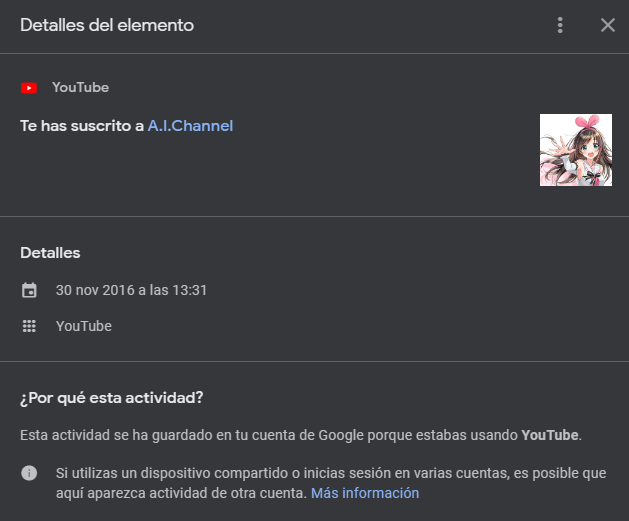This screenshot has width=629, height=521.
Task: Click the 'Detalles del elemento' title
Action: [107, 25]
